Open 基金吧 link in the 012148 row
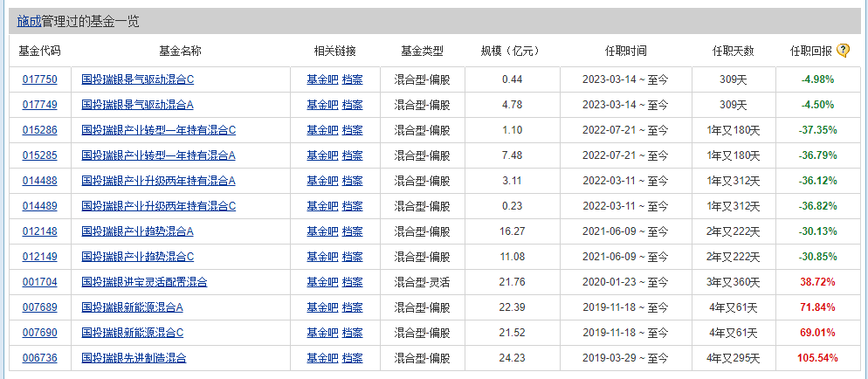This screenshot has width=868, height=379. click(322, 231)
